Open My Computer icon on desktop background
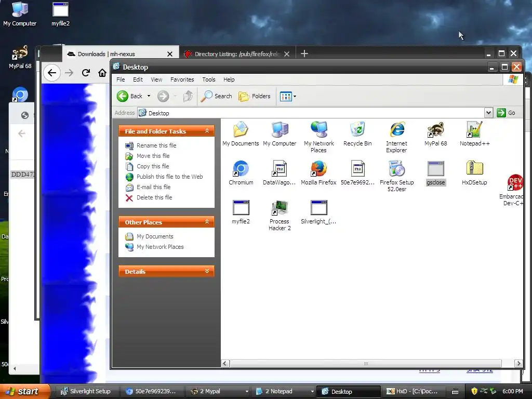Screen dimensions: 532x399 [x=20, y=14]
